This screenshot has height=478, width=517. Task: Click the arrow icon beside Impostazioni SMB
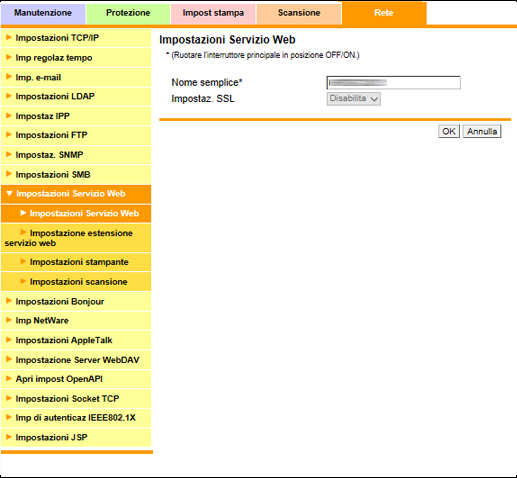coord(9,174)
